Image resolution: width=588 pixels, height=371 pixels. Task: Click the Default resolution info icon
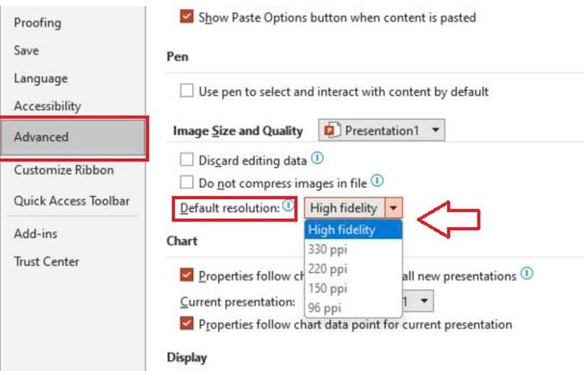[288, 206]
